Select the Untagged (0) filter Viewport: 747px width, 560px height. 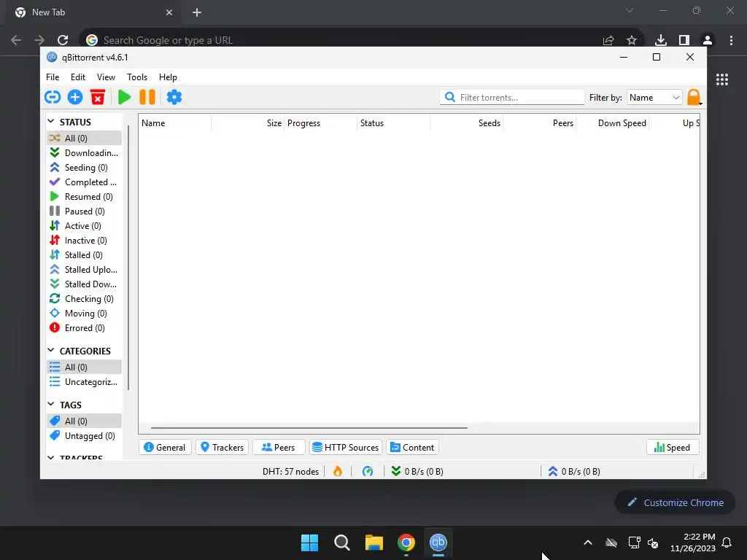pos(85,436)
